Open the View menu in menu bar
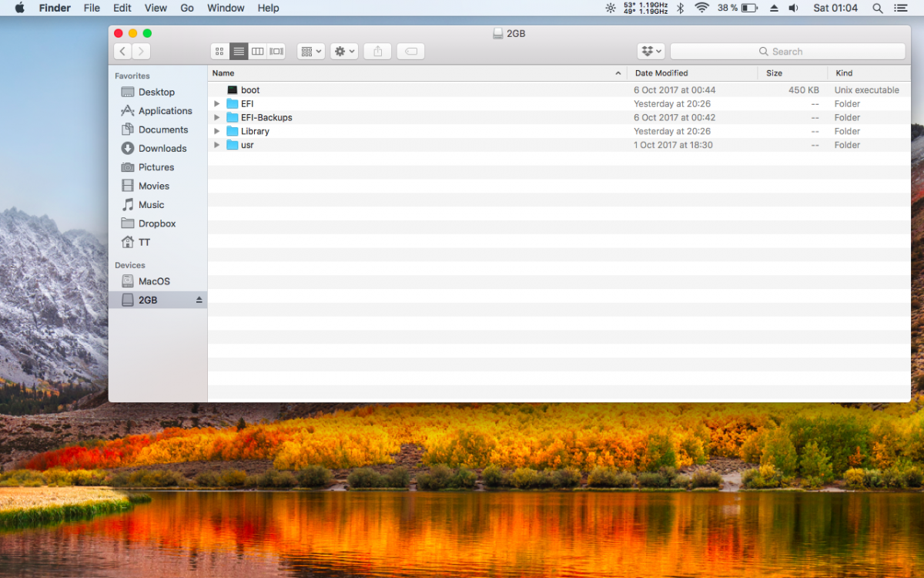Viewport: 924px width, 578px height. coord(156,8)
